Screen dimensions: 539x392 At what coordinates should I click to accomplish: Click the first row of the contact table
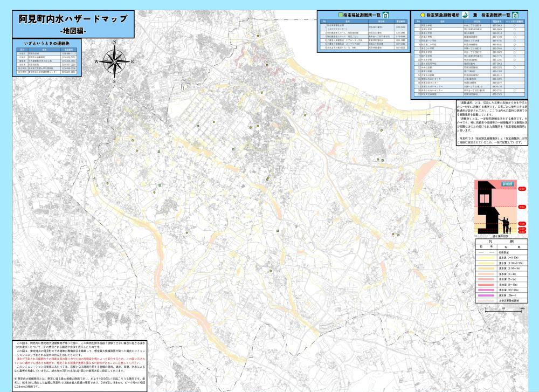[x=49, y=53]
